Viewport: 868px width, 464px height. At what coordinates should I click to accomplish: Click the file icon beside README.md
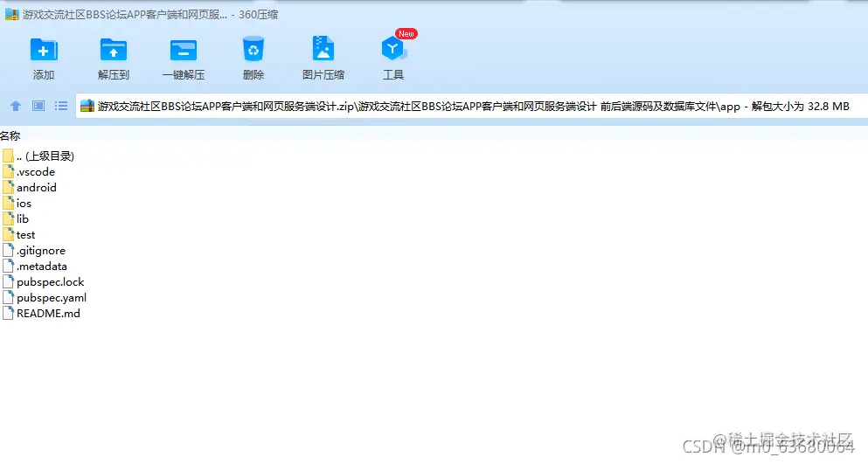8,314
